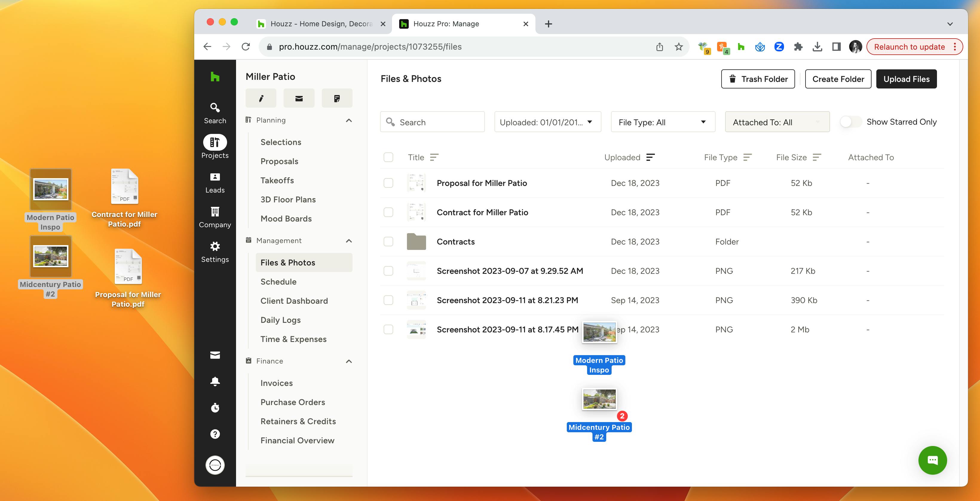Image resolution: width=980 pixels, height=501 pixels.
Task: Select all files using the header checkbox
Action: (x=388, y=157)
